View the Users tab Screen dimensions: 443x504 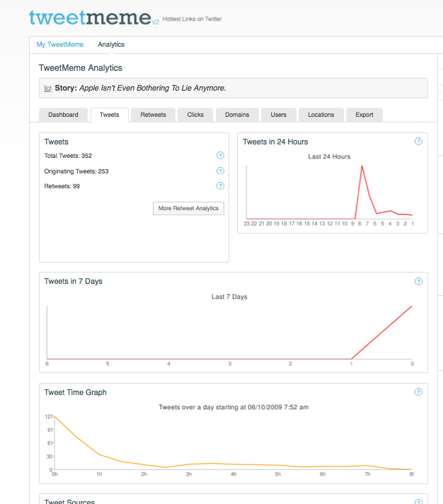[279, 115]
